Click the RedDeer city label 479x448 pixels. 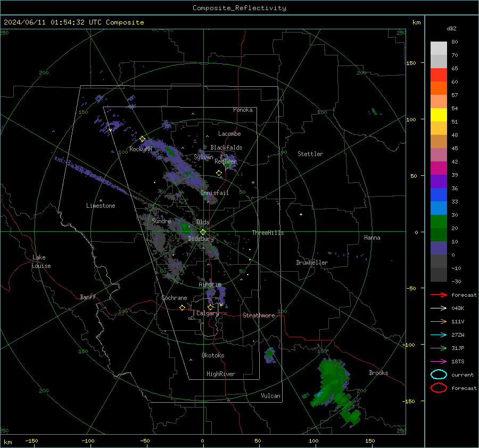pyautogui.click(x=226, y=161)
